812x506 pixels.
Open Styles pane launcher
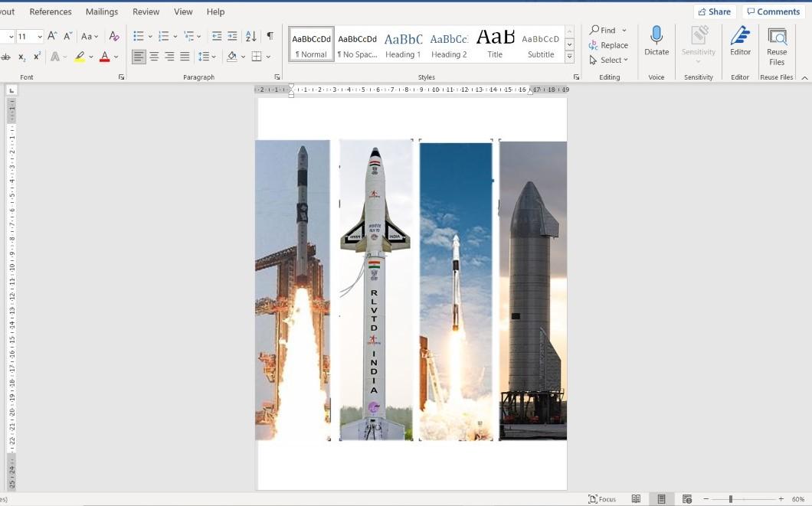click(x=576, y=77)
